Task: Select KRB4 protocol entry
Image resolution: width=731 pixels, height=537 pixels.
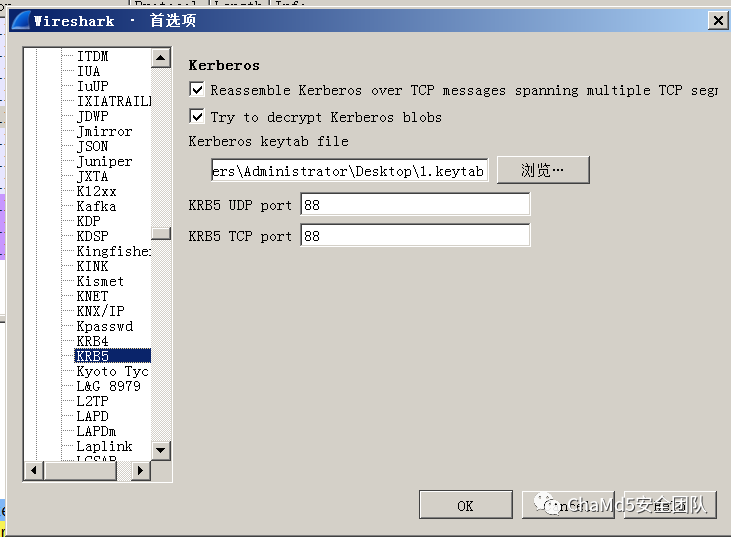Action: [x=92, y=341]
